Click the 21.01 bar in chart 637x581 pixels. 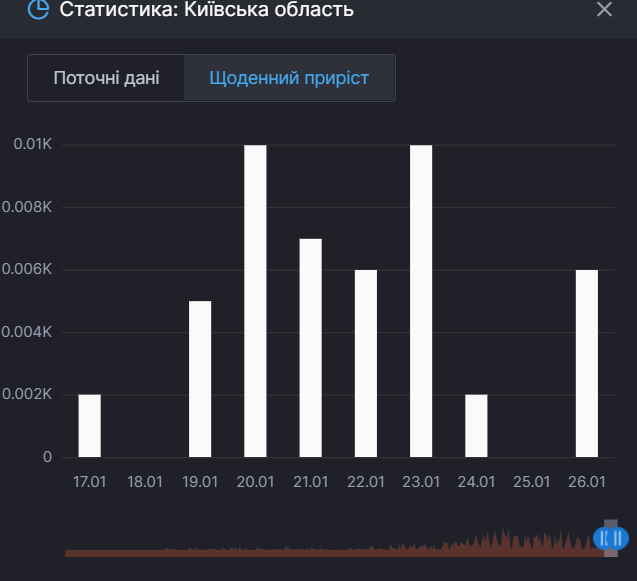311,347
